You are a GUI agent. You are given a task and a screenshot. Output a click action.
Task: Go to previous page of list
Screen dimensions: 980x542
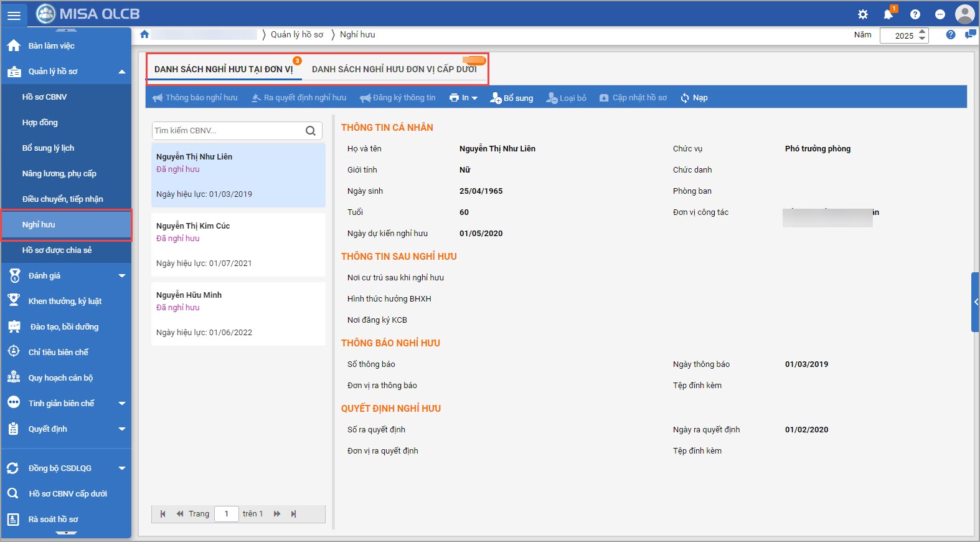click(180, 514)
